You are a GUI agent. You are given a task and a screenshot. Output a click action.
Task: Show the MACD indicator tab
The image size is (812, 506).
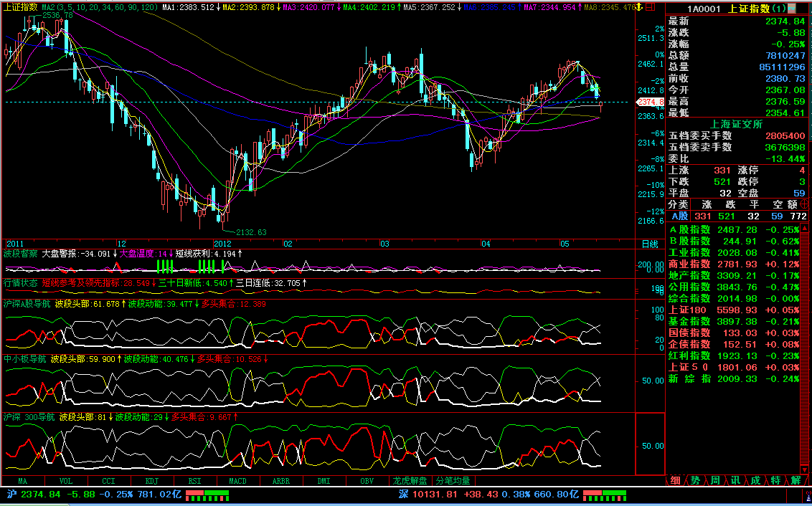(x=237, y=481)
